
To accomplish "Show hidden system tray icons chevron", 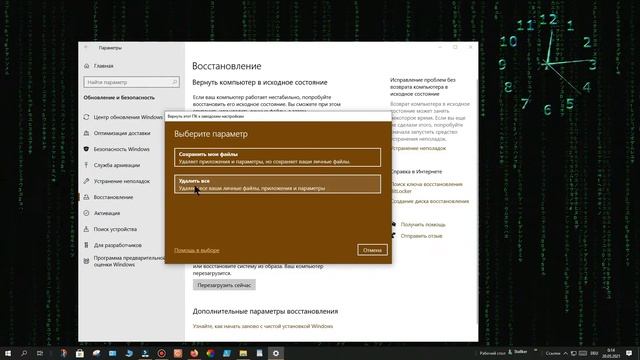I will point(565,353).
